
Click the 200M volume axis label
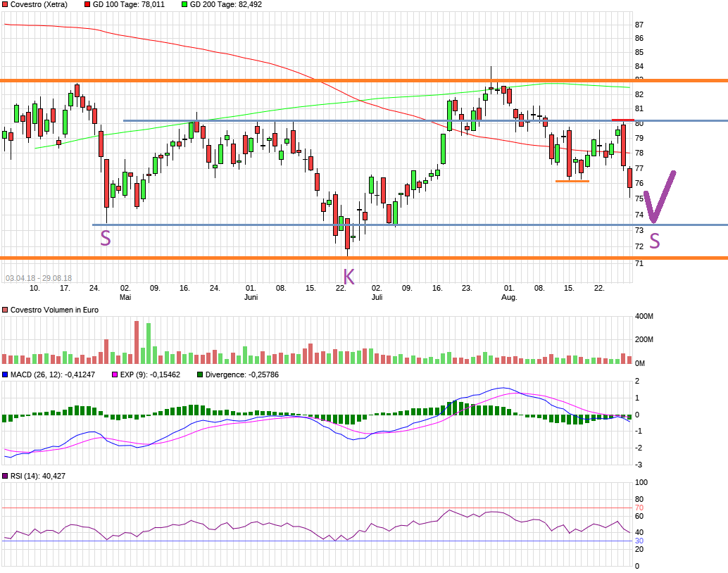tap(644, 339)
